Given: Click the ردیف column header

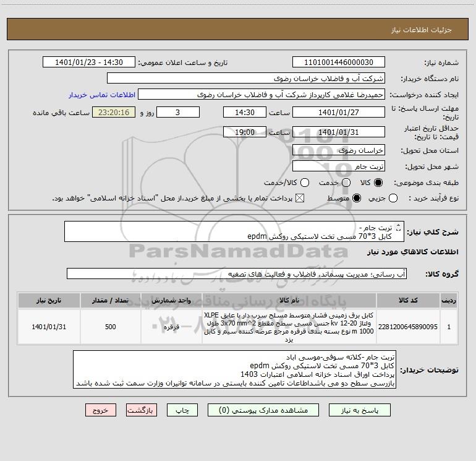Looking at the screenshot, I should 449,300.
